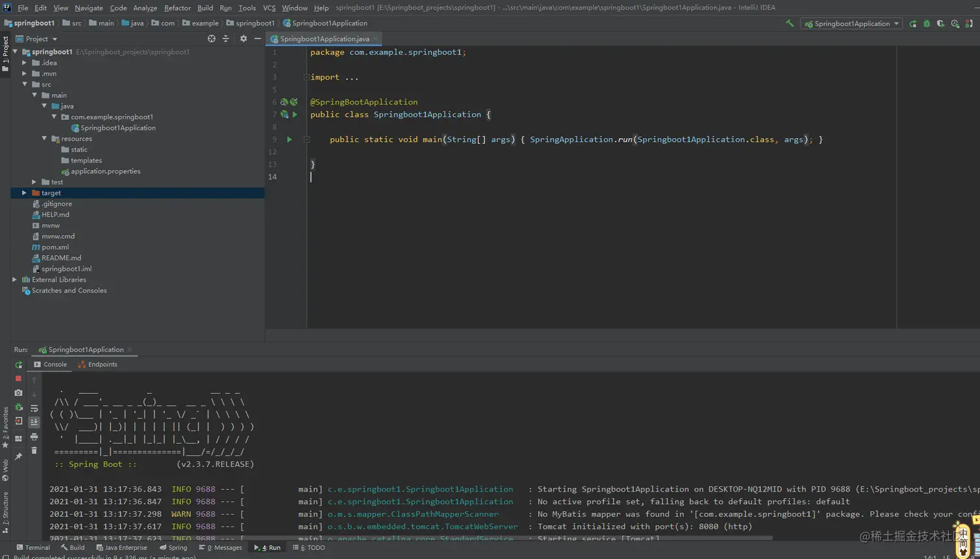This screenshot has height=559, width=980.
Task: Click the camera thread dump icon
Action: coord(18,393)
